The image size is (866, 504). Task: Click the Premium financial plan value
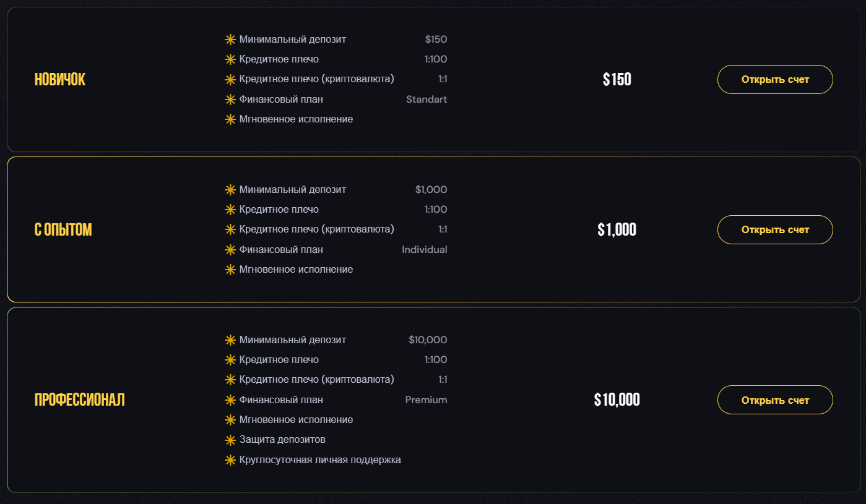[x=427, y=400]
